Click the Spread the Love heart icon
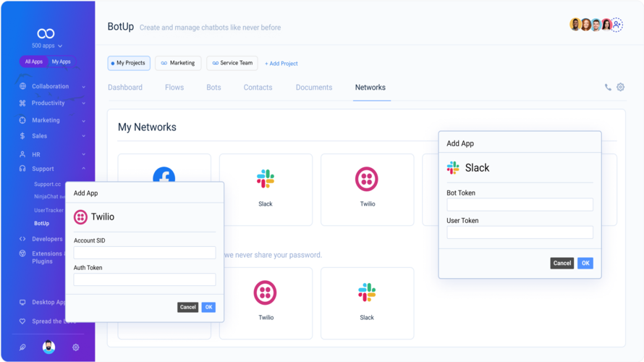The height and width of the screenshot is (362, 644). (22, 321)
